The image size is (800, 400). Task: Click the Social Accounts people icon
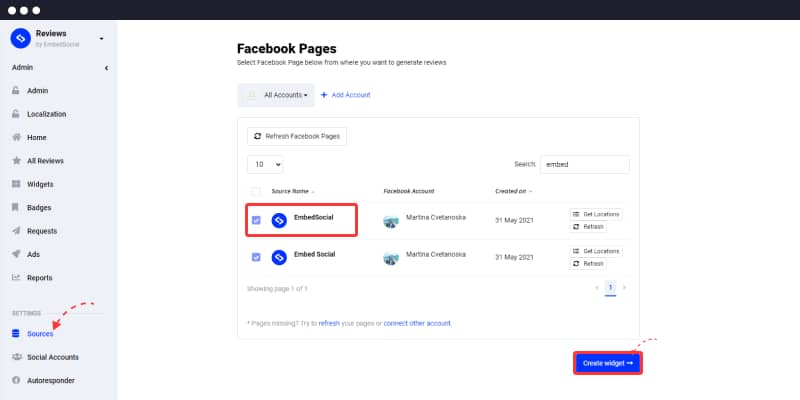[16, 357]
